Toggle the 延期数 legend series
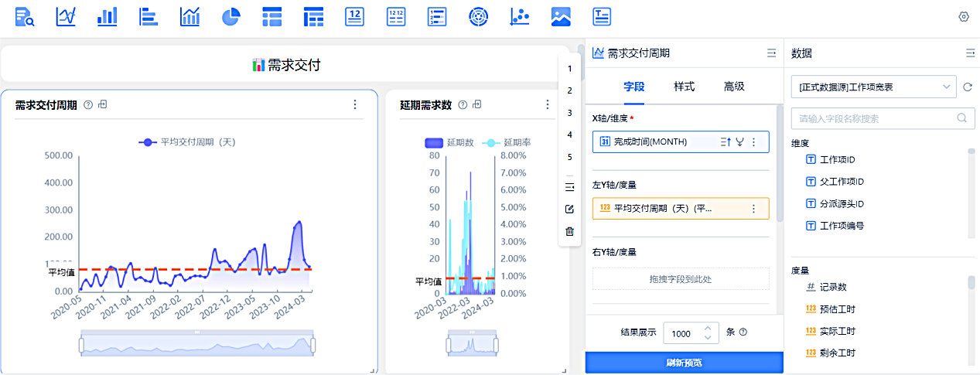980x375 pixels. pyautogui.click(x=449, y=142)
